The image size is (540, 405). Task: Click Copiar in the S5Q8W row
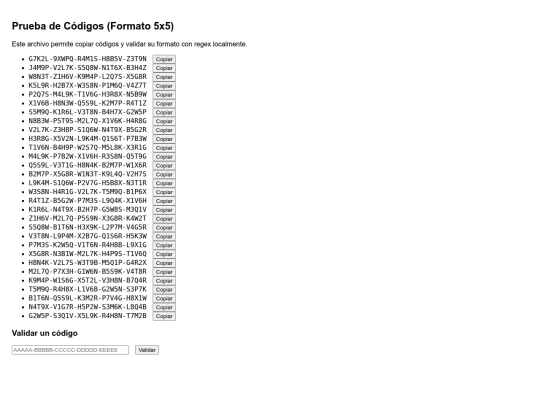click(164, 228)
